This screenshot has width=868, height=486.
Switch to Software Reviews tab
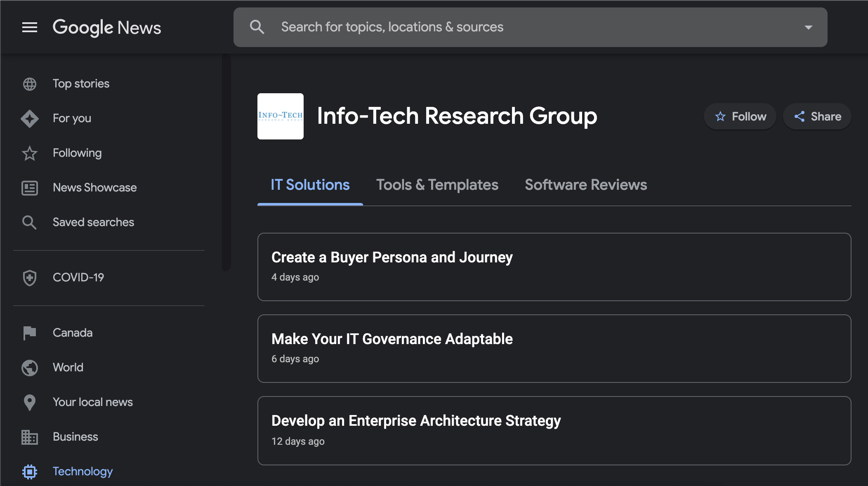click(585, 185)
